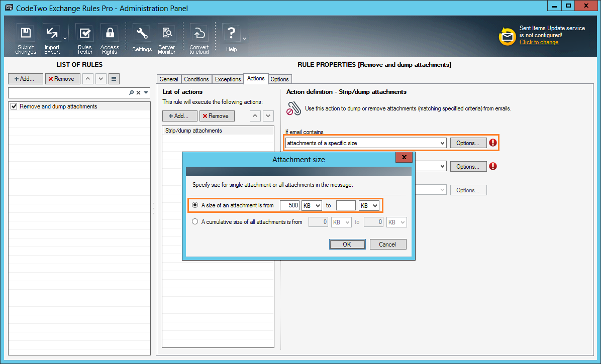
Task: Click the strip attachments paperclip icon
Action: (294, 109)
